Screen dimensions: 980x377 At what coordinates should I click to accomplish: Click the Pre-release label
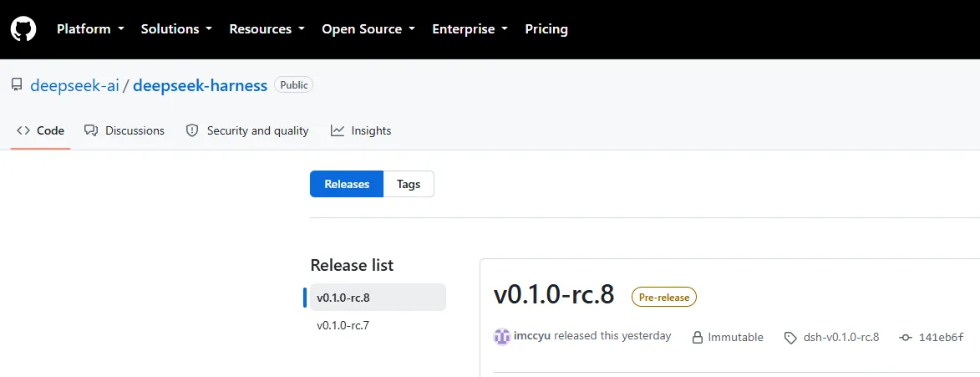tap(663, 297)
